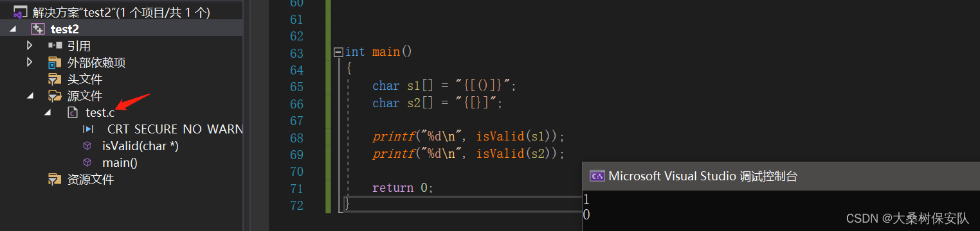The height and width of the screenshot is (231, 980).
Task: Click the isValid(char *) function icon
Action: click(87, 146)
